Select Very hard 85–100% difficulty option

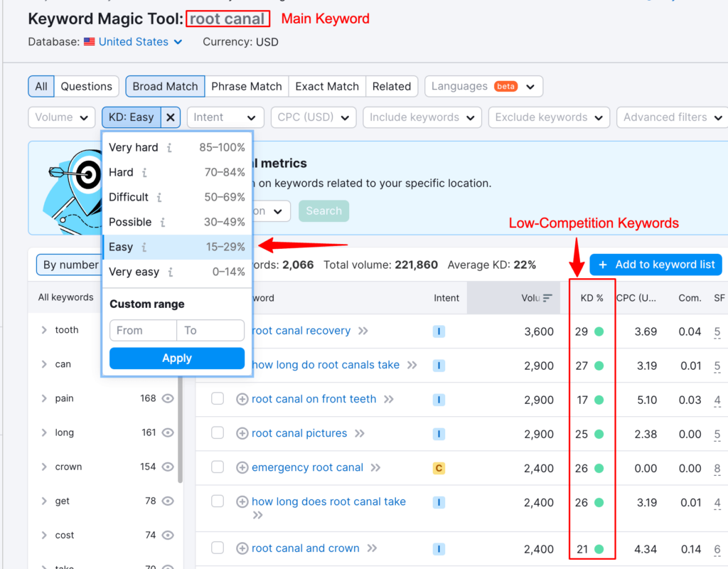(177, 148)
